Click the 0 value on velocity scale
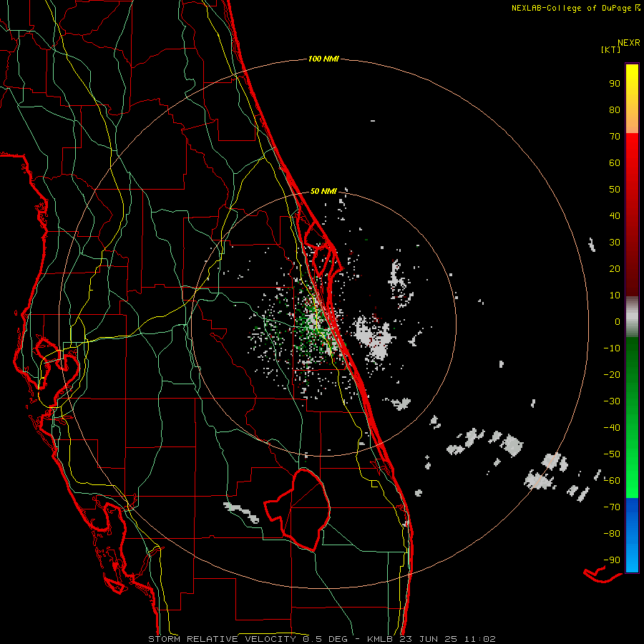Viewport: 644px width, 644px height. tap(618, 322)
